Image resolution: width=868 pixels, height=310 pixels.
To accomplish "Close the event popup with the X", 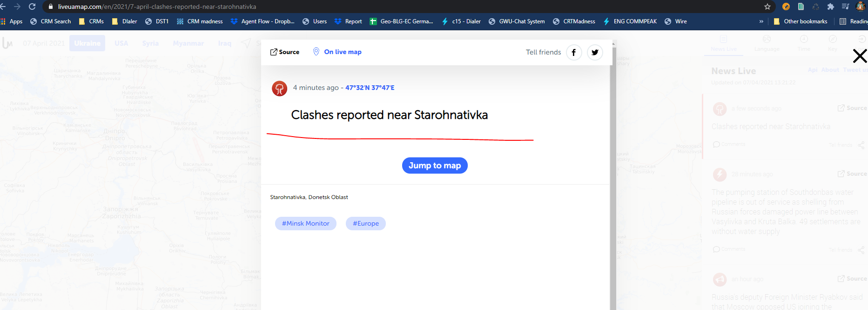I will [860, 56].
